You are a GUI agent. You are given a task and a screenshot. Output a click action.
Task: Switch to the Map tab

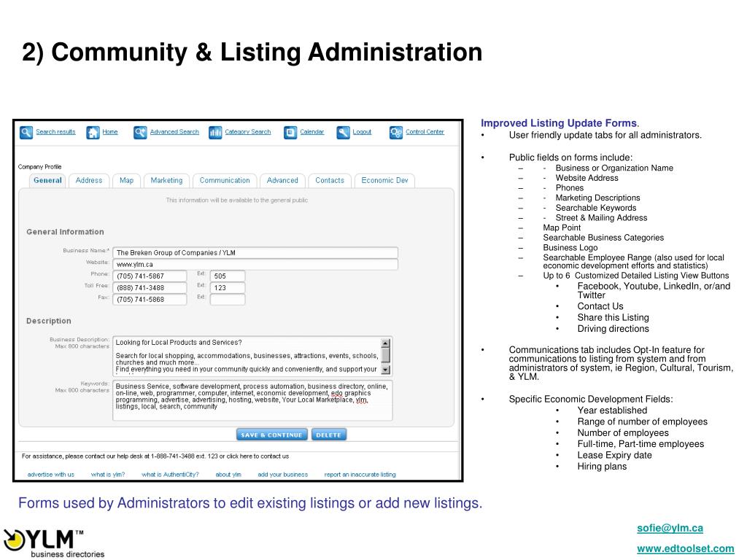click(127, 181)
